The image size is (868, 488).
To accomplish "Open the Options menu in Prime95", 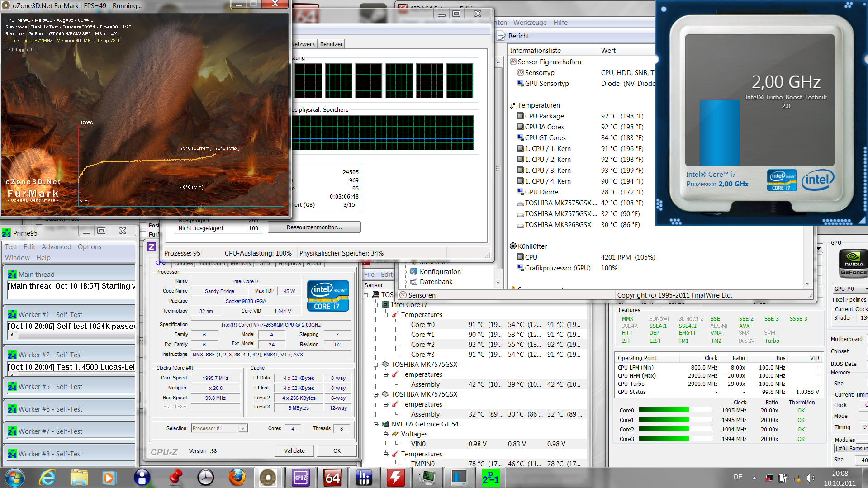I will pos(90,247).
